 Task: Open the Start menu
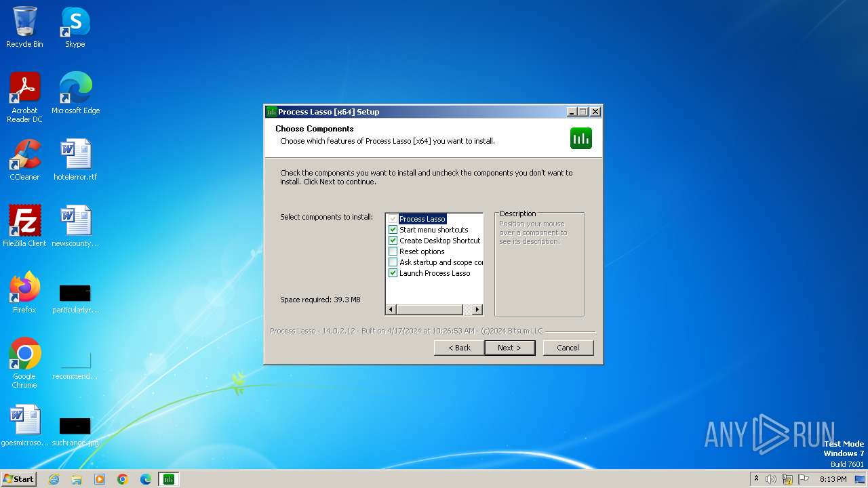pyautogui.click(x=18, y=479)
